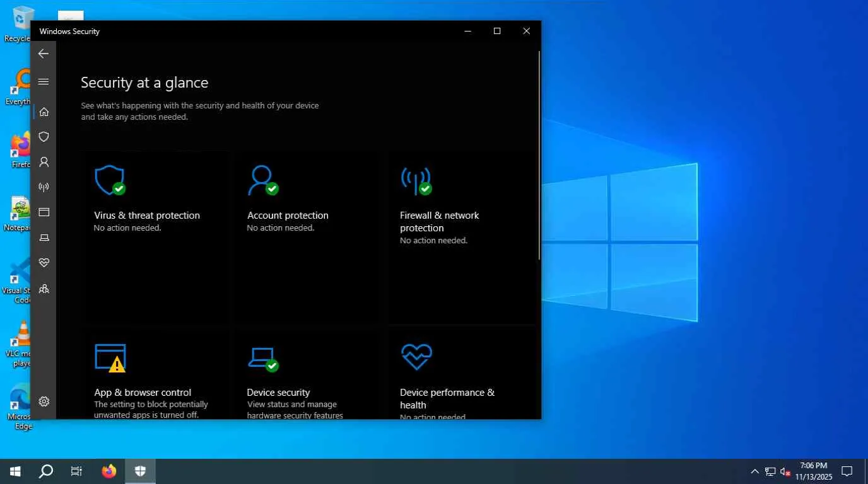Open Settings gear in Windows Security sidebar
The height and width of the screenshot is (484, 868).
(x=44, y=401)
